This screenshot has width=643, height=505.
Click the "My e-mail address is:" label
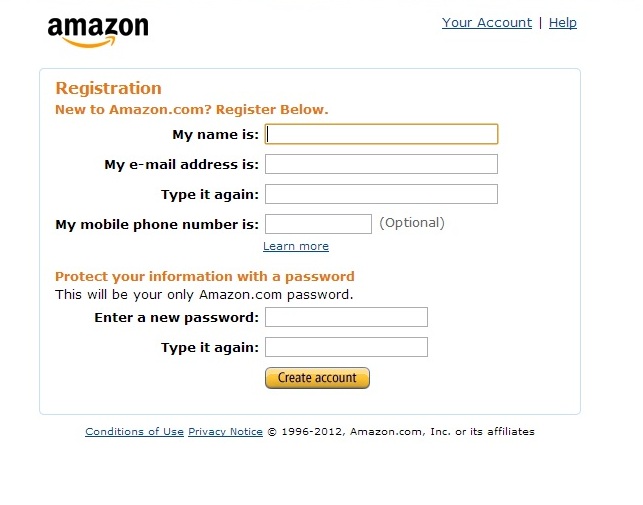[x=182, y=165]
